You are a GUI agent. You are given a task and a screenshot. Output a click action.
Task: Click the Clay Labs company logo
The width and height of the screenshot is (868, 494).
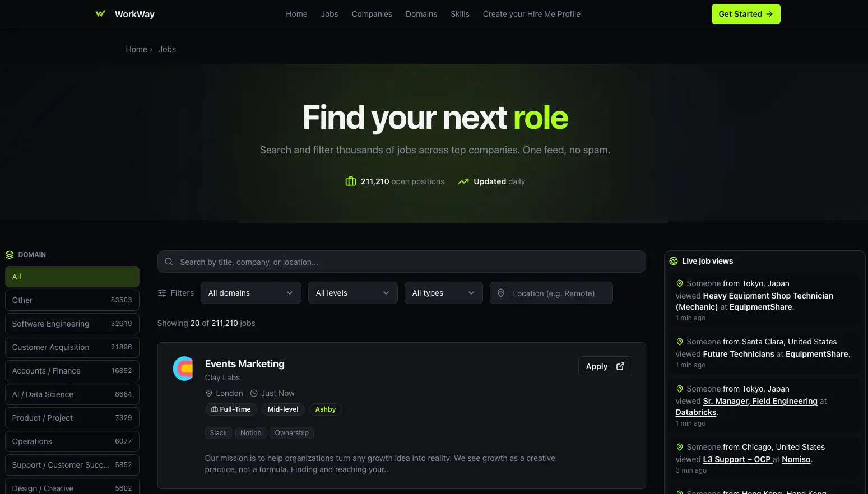183,369
